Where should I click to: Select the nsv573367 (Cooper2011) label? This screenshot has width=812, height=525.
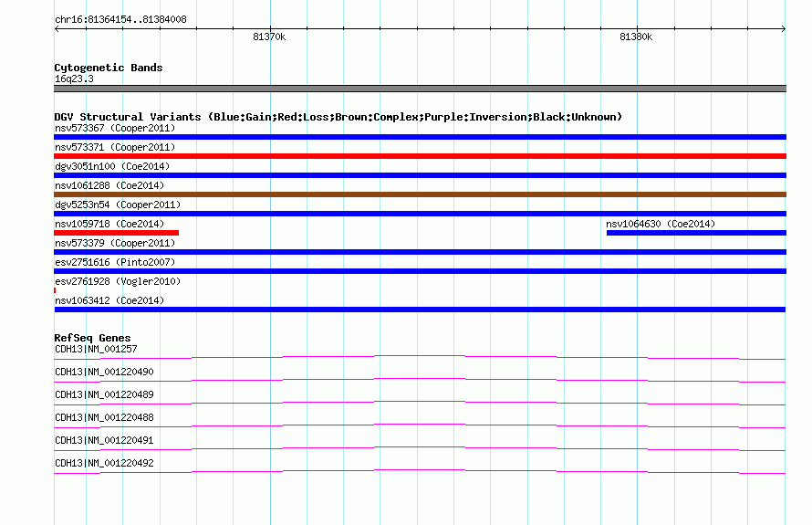pyautogui.click(x=115, y=128)
